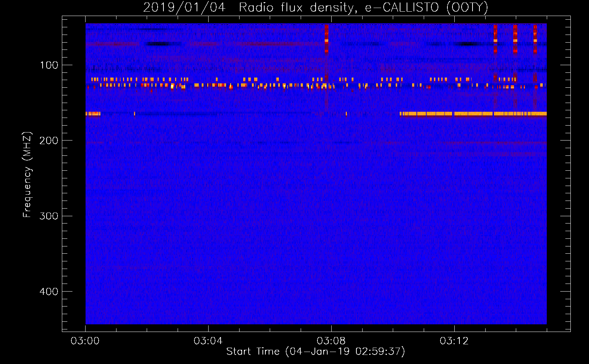Click the '03:12' time tick label
This screenshot has width=589, height=364.
454,341
